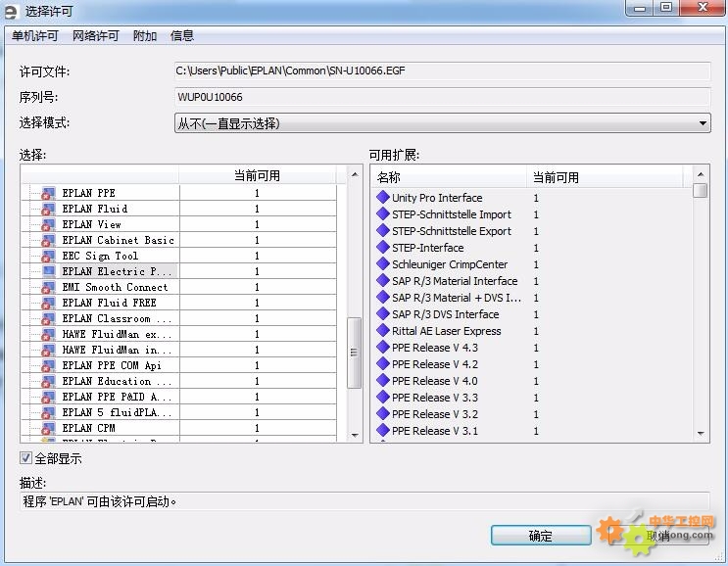The width and height of the screenshot is (728, 566).
Task: Click the EPLAN PPE license icon
Action: tap(48, 193)
